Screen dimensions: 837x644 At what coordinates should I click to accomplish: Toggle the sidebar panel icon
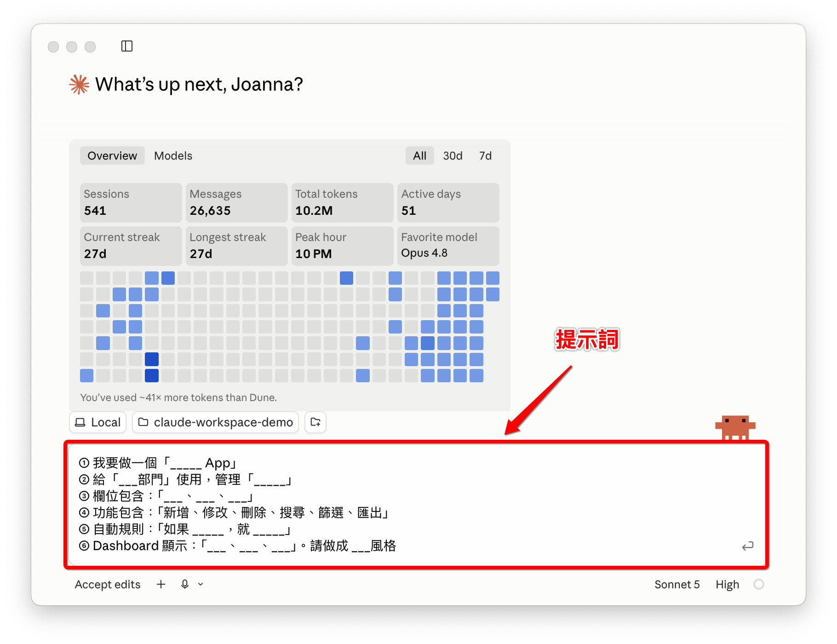(127, 46)
